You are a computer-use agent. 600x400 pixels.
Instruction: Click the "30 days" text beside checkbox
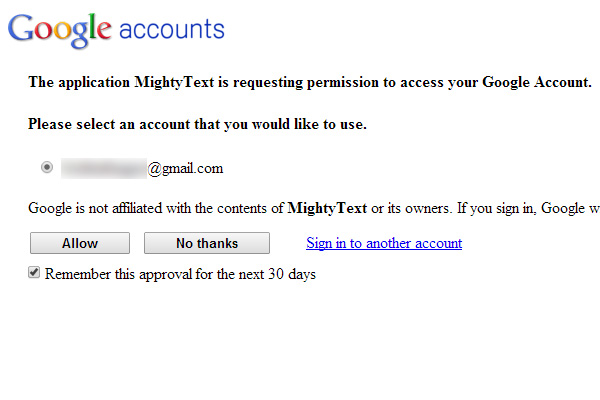coord(292,274)
